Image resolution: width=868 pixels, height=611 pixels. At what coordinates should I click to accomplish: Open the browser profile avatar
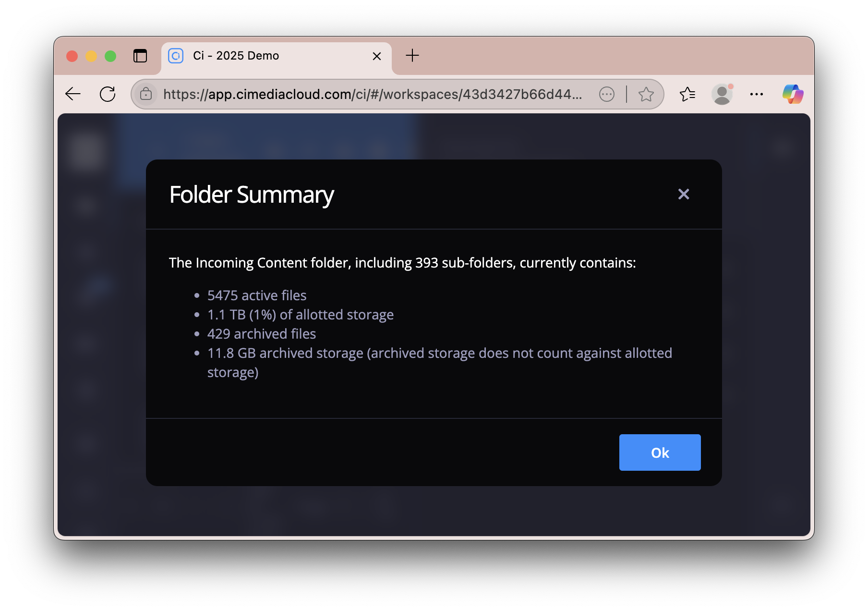722,94
